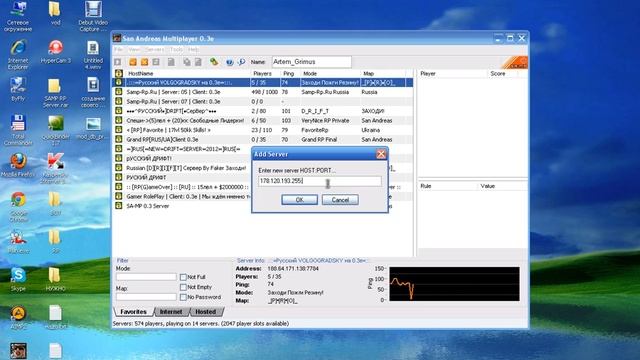Open the Help menu
Image resolution: width=640 pixels, height=360 pixels.
click(x=193, y=49)
